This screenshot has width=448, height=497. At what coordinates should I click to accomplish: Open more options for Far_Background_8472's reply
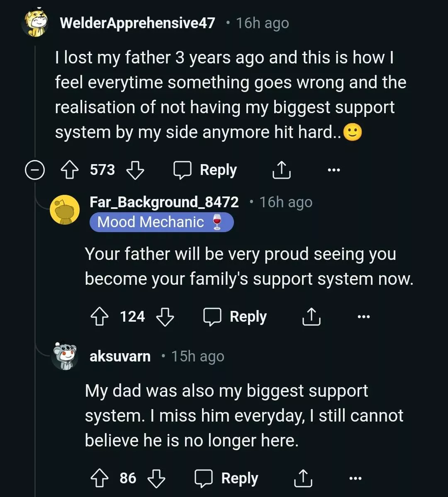[363, 317]
